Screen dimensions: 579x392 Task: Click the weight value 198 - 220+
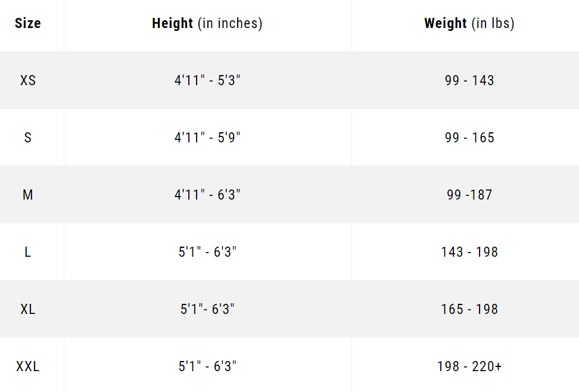469,366
